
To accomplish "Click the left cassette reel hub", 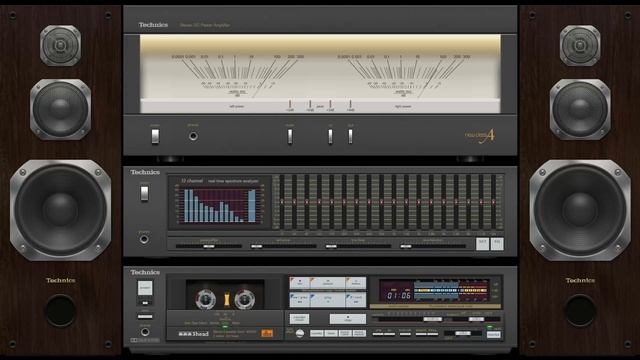I will [x=205, y=300].
